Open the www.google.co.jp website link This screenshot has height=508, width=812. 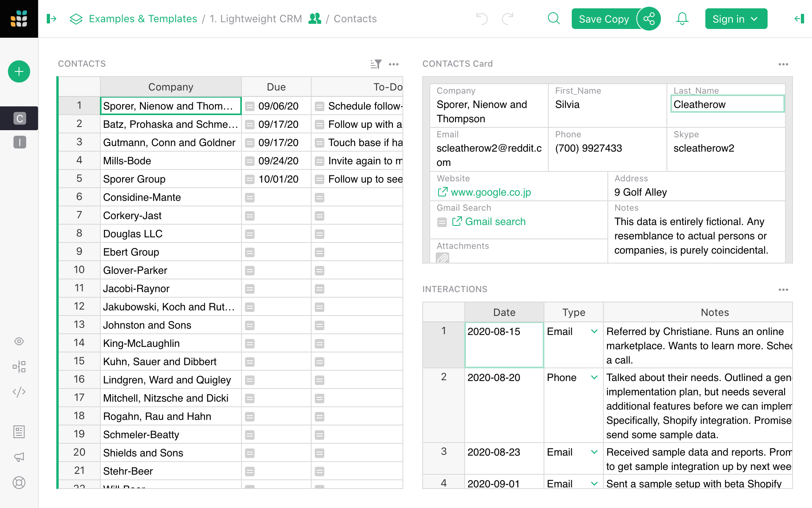[491, 192]
